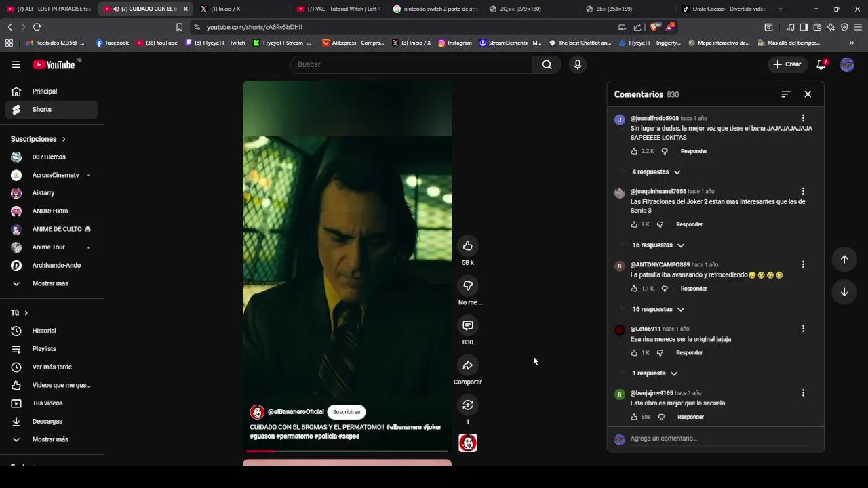This screenshot has height=488, width=868.
Task: Expand 4 respuestas under first comment
Action: click(x=656, y=172)
